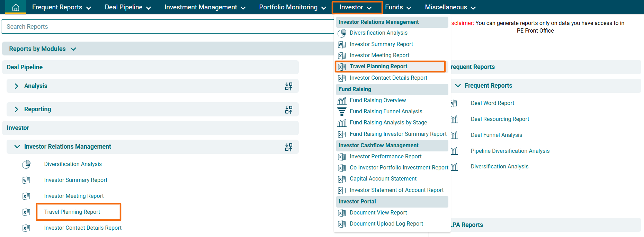
Task: Click Excel icon beside Capital Account Statement
Action: [342, 179]
